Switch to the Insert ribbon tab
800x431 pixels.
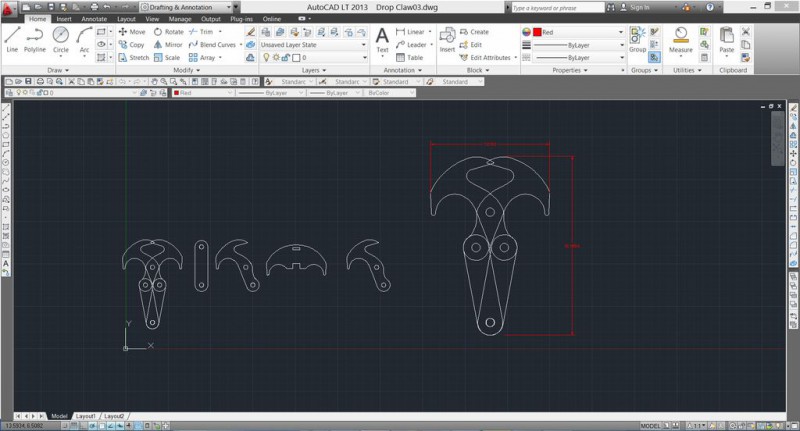click(64, 19)
